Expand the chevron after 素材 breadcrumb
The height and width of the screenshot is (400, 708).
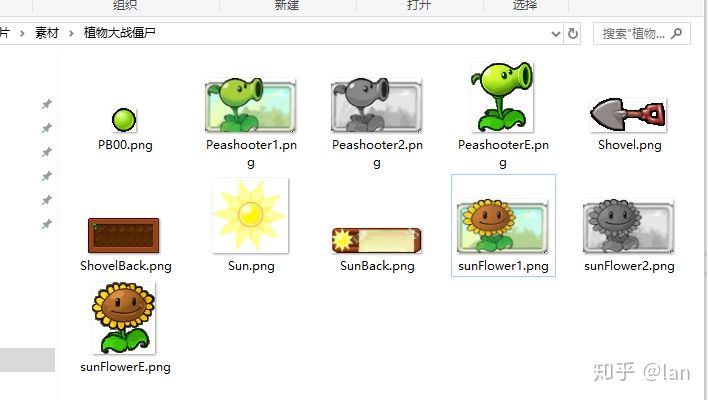coord(71,33)
